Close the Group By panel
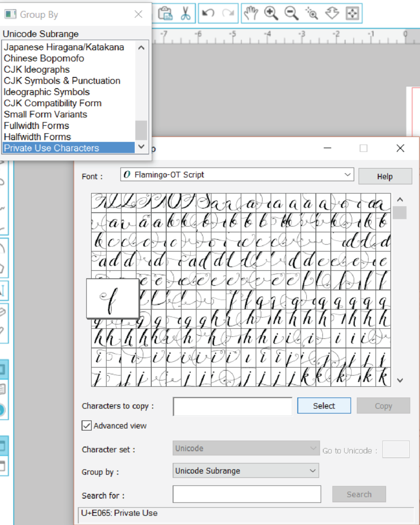 138,14
